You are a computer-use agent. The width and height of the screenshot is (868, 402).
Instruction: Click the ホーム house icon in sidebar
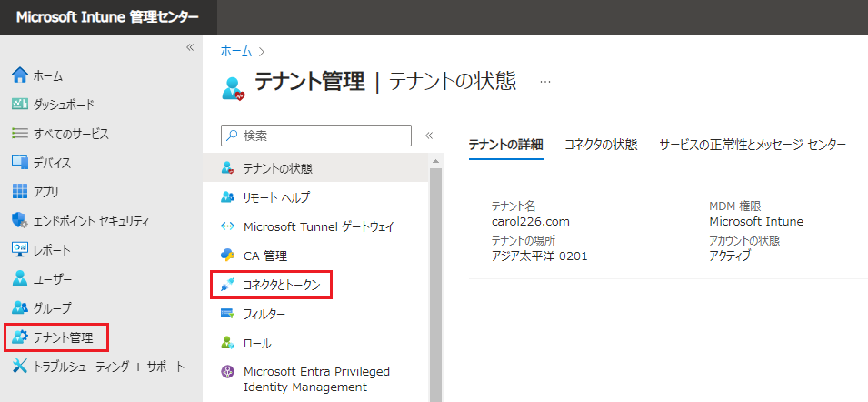pos(19,75)
